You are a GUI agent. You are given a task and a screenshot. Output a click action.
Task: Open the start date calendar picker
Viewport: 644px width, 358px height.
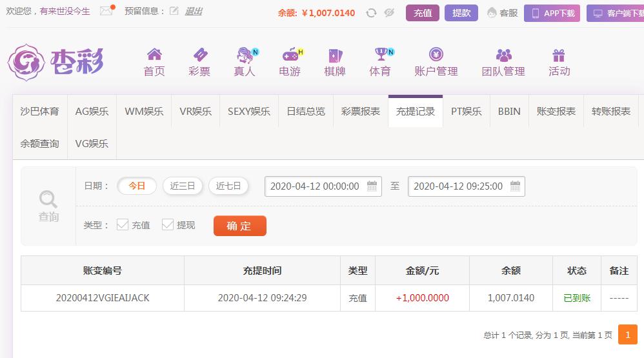coord(372,186)
